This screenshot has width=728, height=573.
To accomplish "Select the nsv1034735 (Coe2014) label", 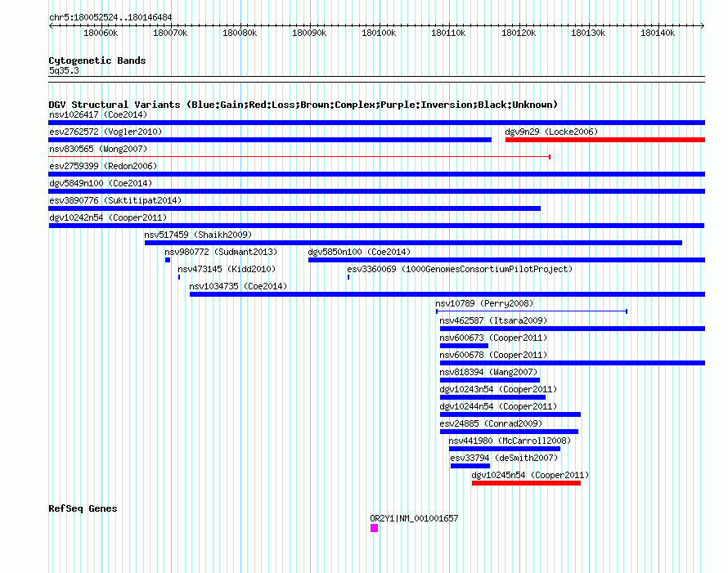I will coord(238,286).
